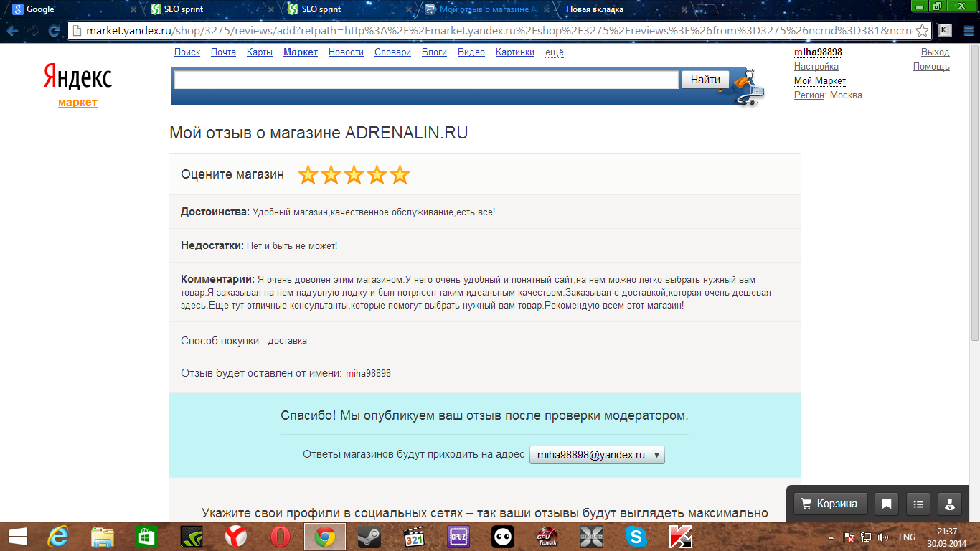980x551 pixels.
Task: Open network status in the system tray
Action: coord(866,537)
